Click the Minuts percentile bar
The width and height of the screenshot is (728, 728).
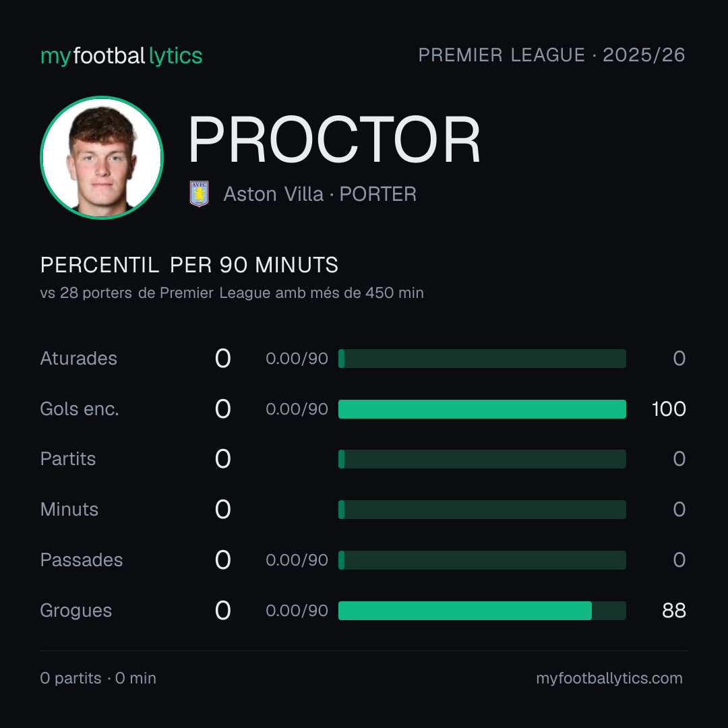tap(482, 510)
